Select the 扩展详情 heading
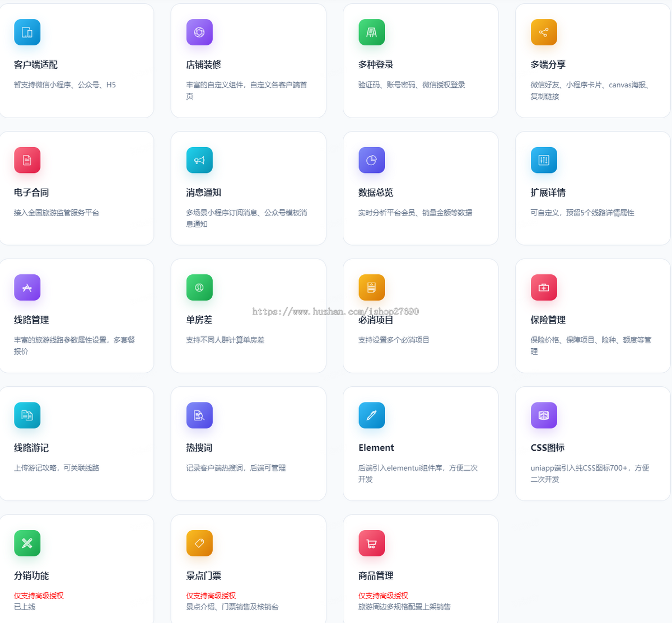This screenshot has width=672, height=623. (548, 193)
